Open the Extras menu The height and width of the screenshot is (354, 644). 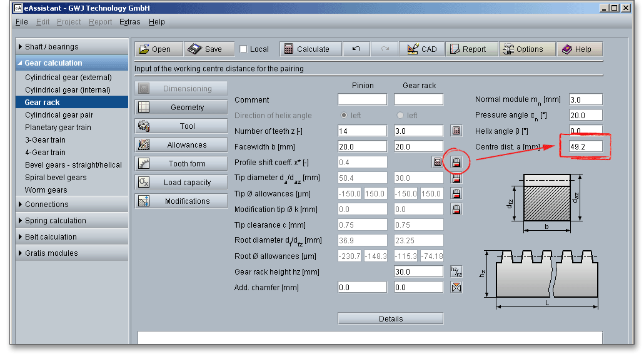(x=129, y=22)
